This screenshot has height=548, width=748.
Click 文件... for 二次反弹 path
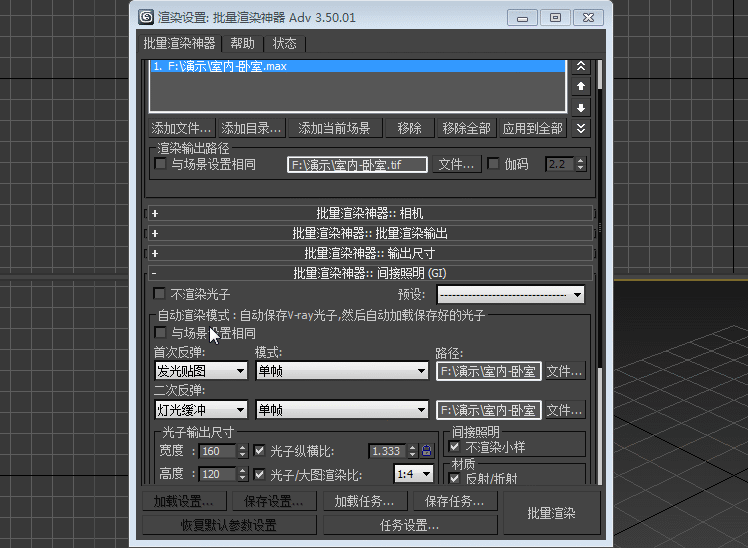(564, 410)
